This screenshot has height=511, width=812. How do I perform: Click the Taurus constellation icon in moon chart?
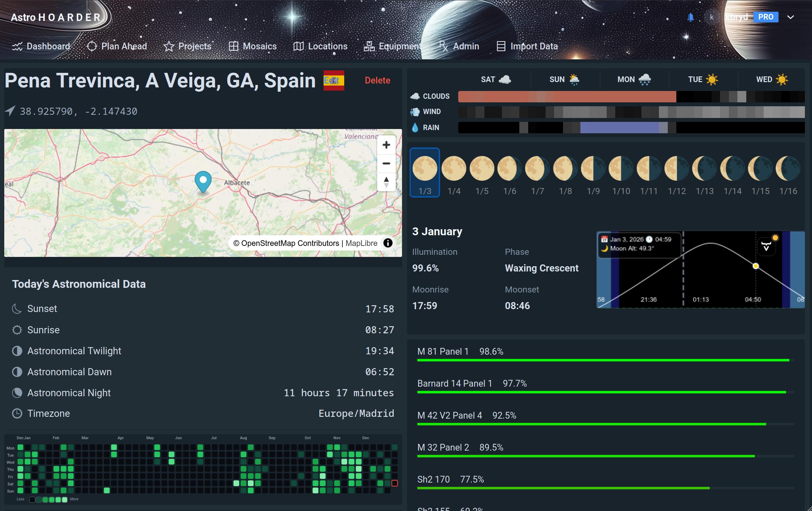pos(766,246)
